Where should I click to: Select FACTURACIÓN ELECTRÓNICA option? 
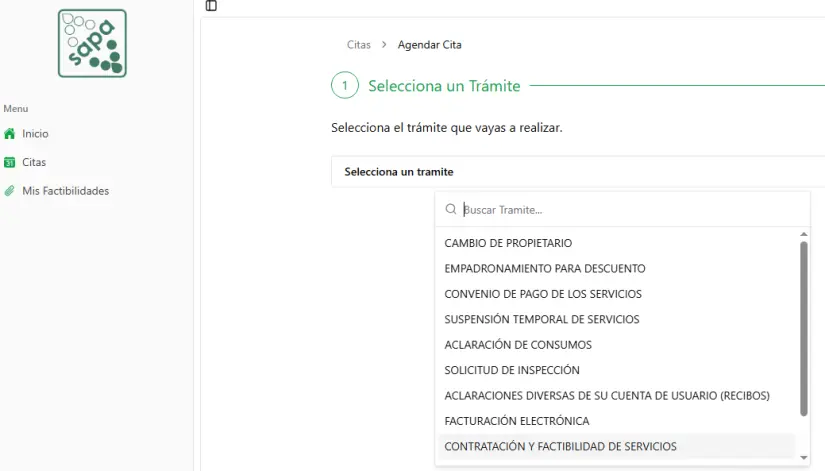[x=617, y=421]
